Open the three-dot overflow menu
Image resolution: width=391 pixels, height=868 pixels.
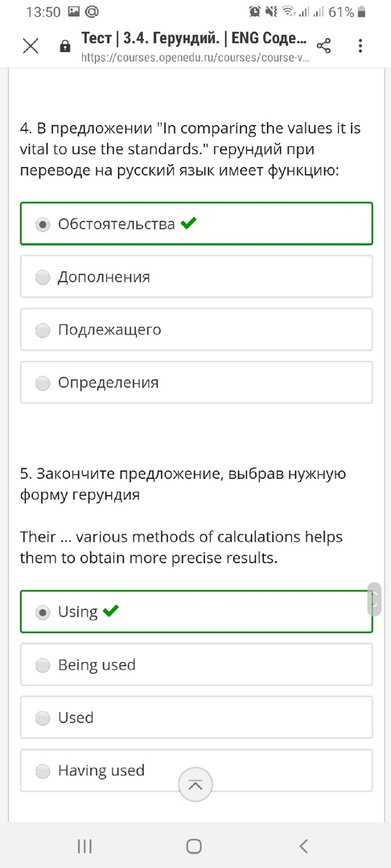(x=360, y=47)
